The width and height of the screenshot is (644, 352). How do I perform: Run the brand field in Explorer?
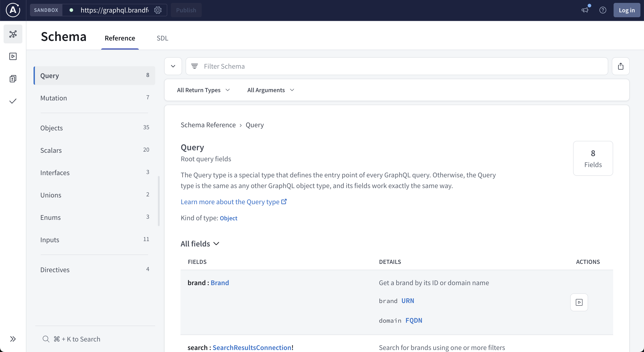coord(579,302)
